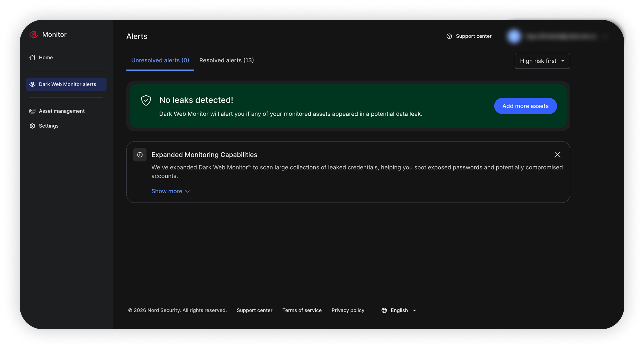Click the Monitor brand name

pos(54,34)
